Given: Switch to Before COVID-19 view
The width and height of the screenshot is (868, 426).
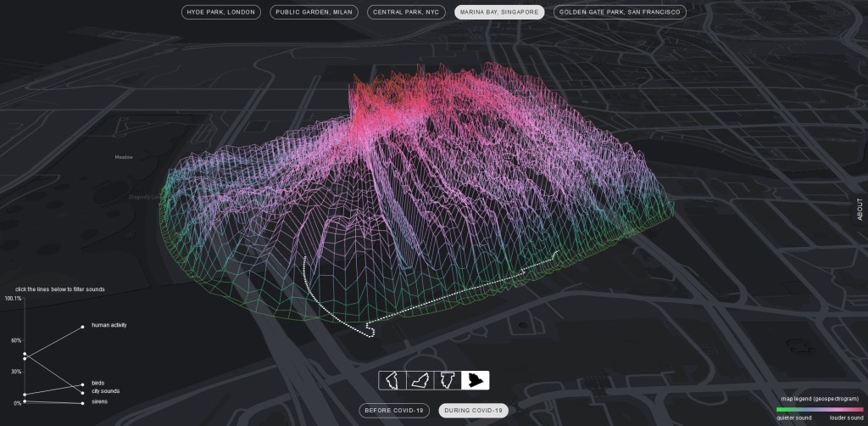Looking at the screenshot, I should coord(394,411).
